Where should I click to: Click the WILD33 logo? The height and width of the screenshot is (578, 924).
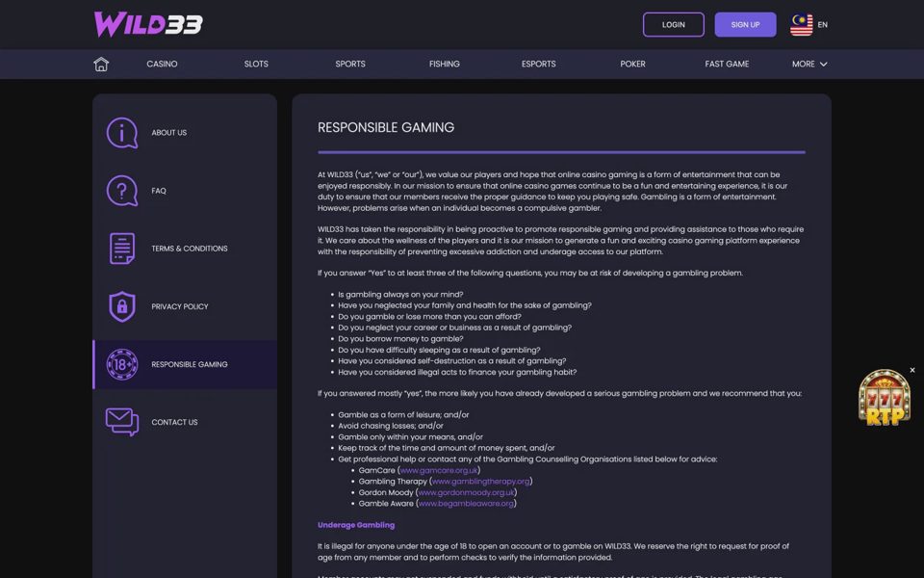pyautogui.click(x=148, y=25)
